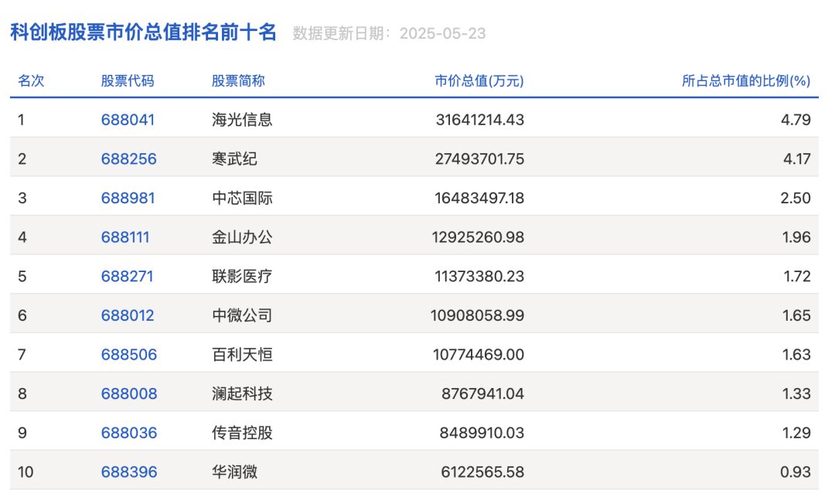This screenshot has height=504, width=835.
Task: Open stock code 688506 link
Action: tap(129, 355)
